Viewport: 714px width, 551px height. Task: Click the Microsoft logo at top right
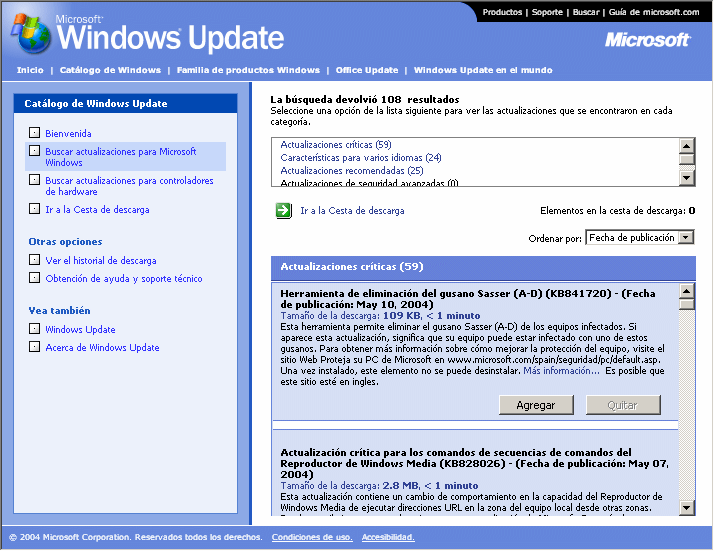pyautogui.click(x=647, y=40)
